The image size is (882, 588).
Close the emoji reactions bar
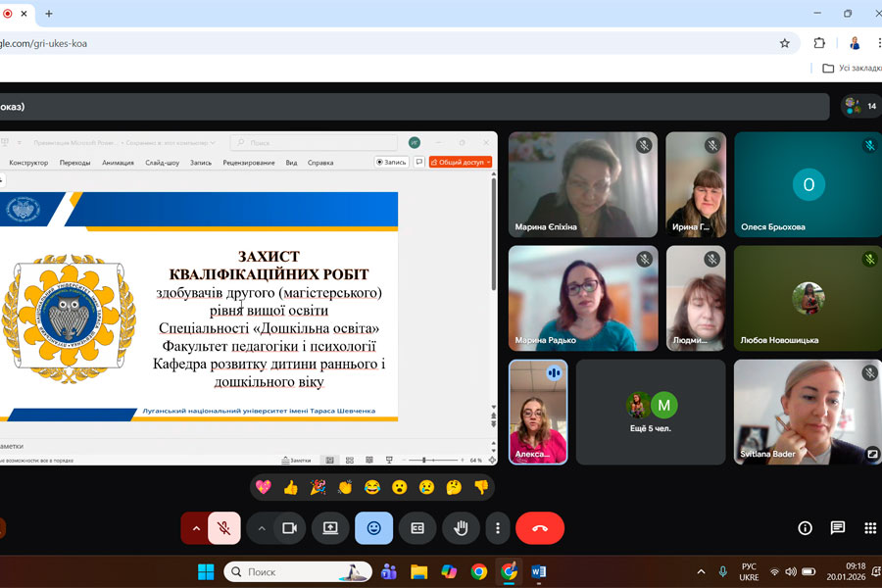pyautogui.click(x=374, y=528)
